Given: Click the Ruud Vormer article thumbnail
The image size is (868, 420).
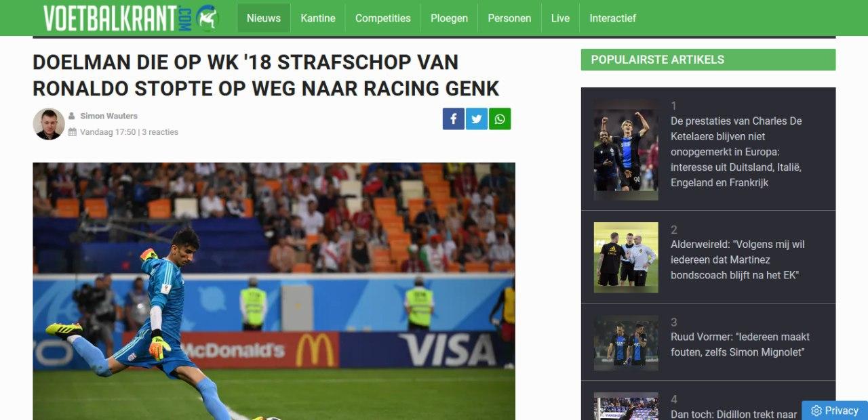Looking at the screenshot, I should pyautogui.click(x=626, y=342).
